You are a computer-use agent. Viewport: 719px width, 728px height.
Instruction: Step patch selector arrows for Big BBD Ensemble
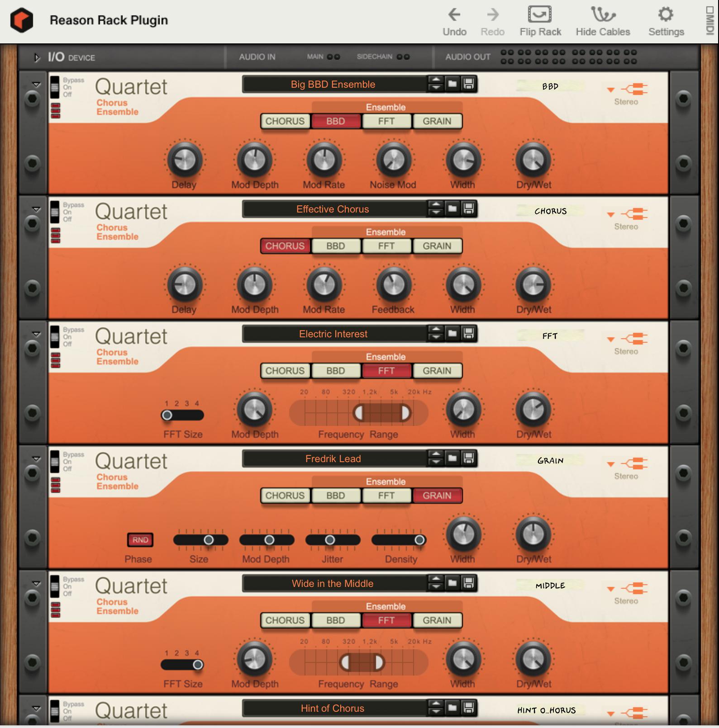point(436,84)
